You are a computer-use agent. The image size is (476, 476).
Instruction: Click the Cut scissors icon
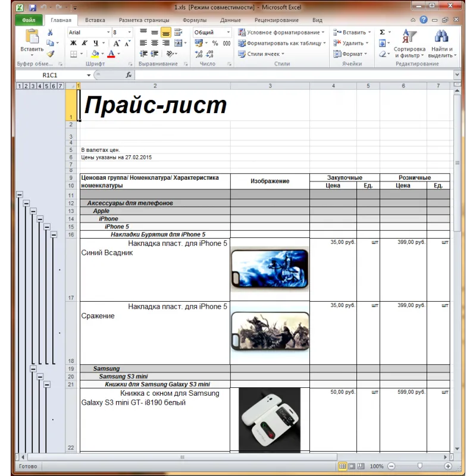click(50, 33)
